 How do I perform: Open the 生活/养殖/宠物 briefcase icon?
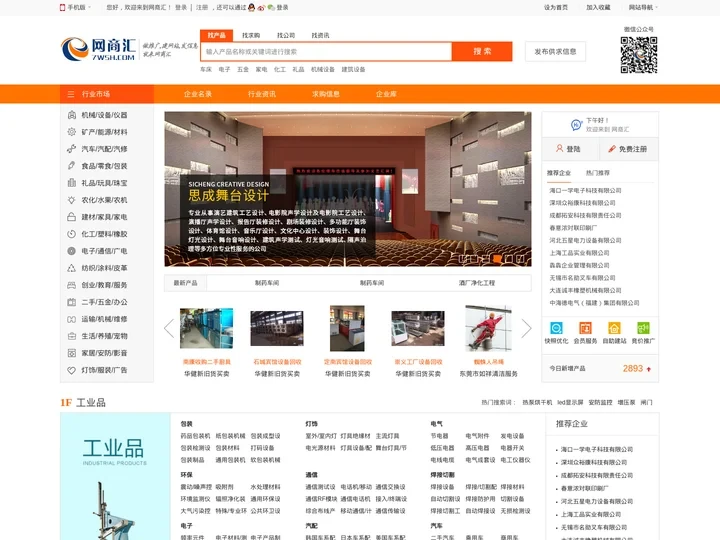[72, 336]
